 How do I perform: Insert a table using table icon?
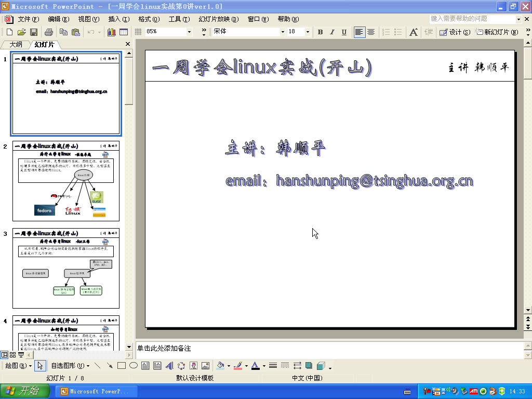pyautogui.click(x=124, y=32)
